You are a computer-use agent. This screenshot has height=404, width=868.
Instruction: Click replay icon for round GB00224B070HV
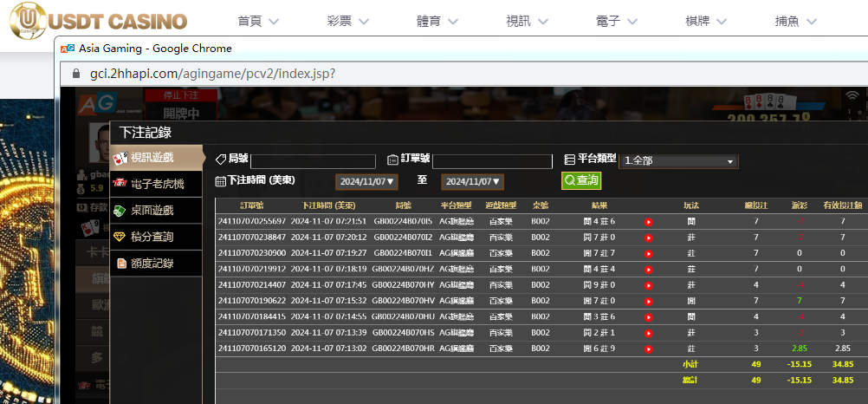tap(648, 301)
